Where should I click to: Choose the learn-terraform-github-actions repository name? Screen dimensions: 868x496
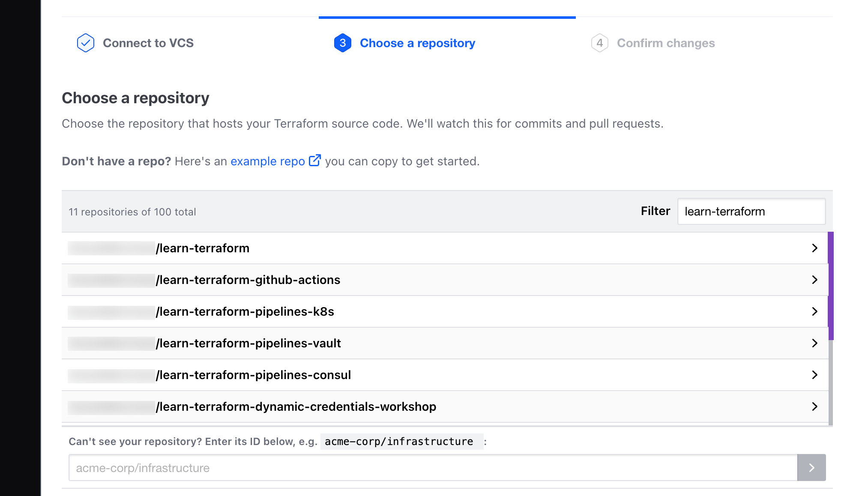click(248, 280)
